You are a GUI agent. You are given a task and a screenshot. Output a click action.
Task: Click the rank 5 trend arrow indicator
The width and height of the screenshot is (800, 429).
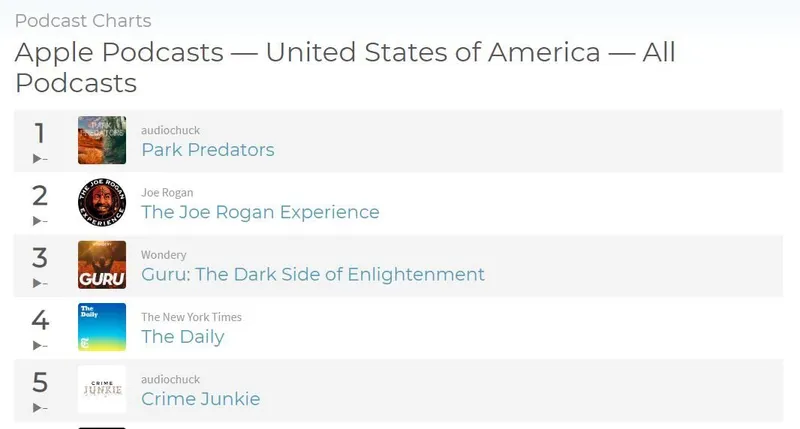[x=40, y=407]
